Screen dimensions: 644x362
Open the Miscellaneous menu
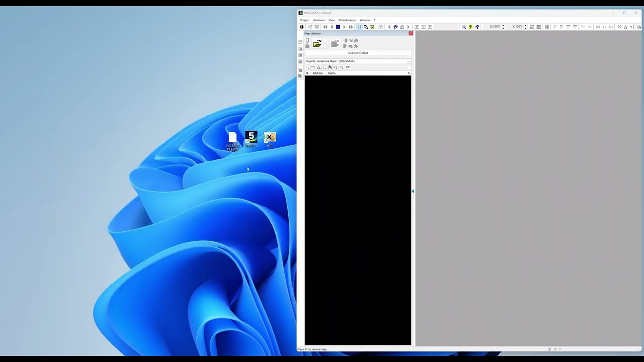[347, 20]
